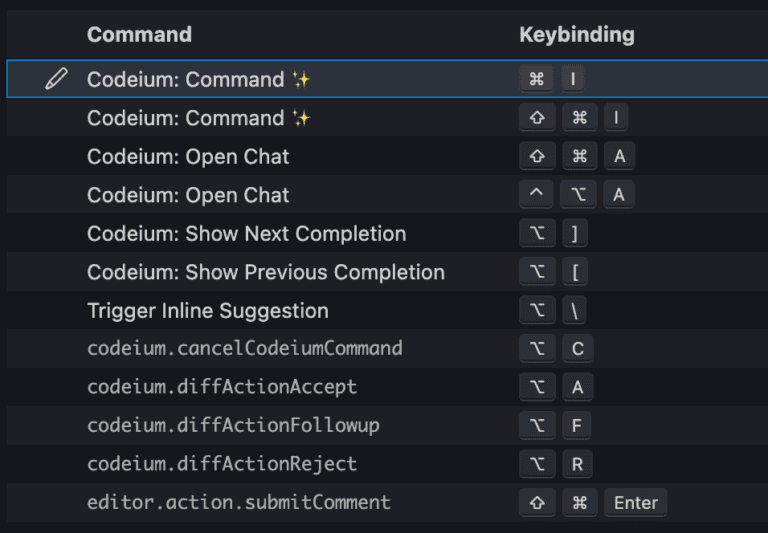Click the Enter key badge for submitComment

[x=636, y=503]
